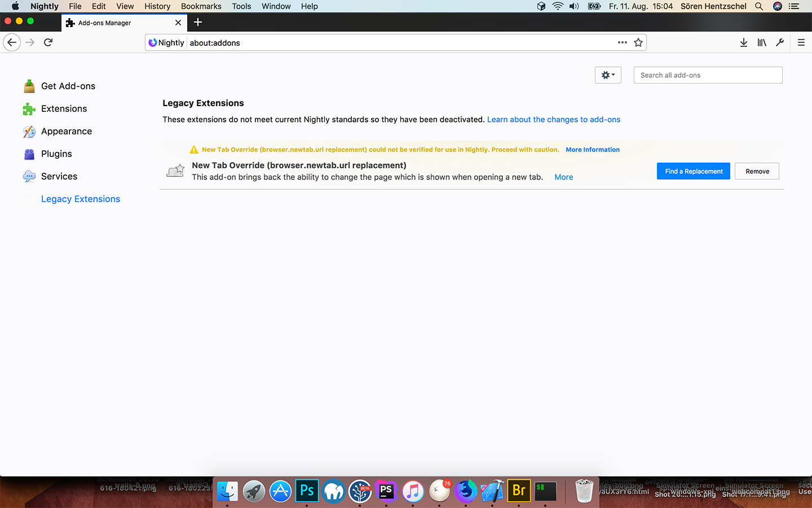
Task: Click the More link for New Tab Override
Action: click(564, 177)
